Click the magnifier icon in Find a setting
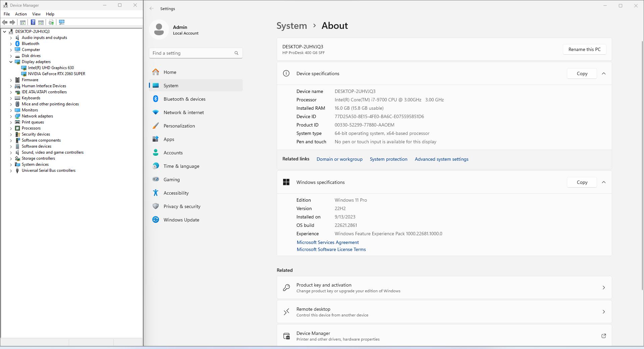The image size is (644, 349). pyautogui.click(x=236, y=53)
